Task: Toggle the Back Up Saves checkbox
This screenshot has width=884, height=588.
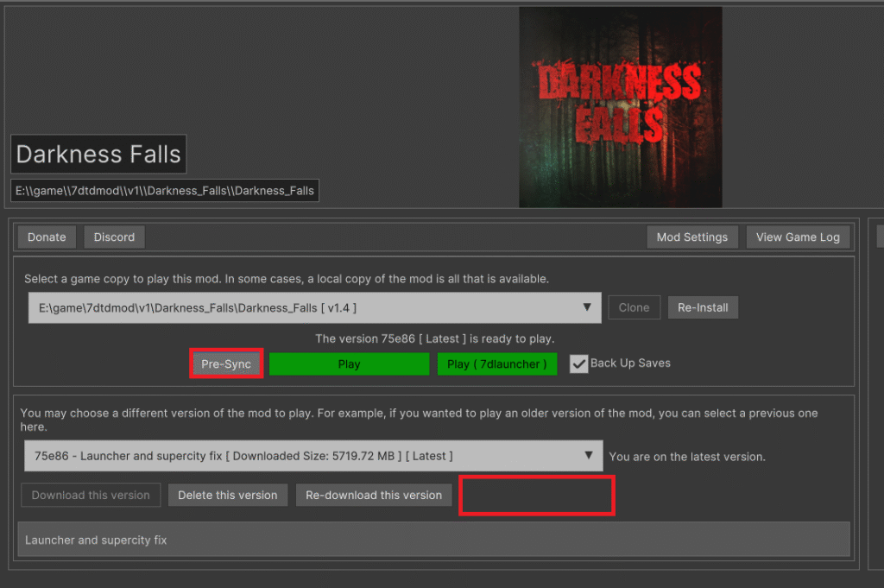Action: click(x=578, y=364)
